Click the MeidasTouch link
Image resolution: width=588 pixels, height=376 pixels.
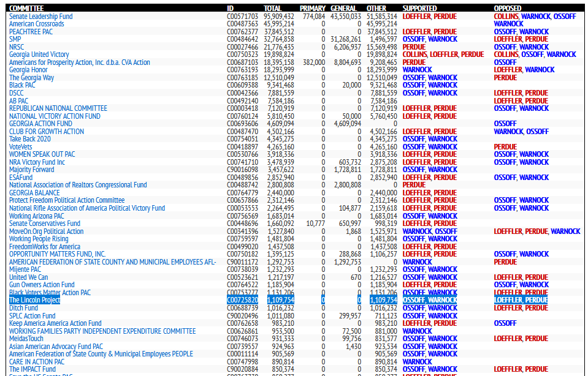[26, 339]
